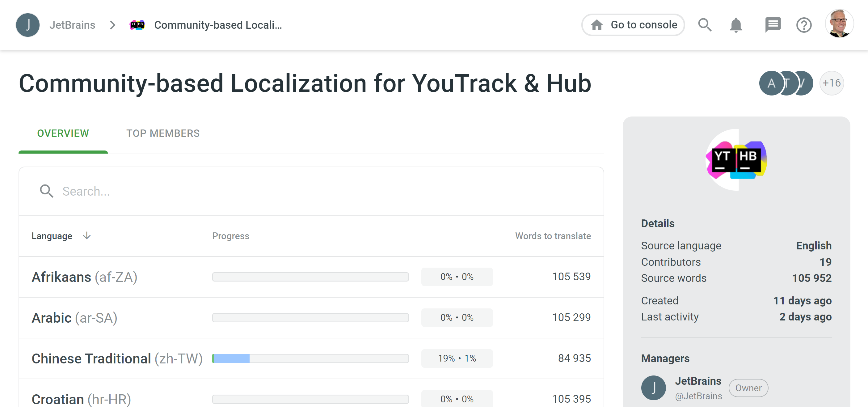The height and width of the screenshot is (407, 868).
Task: Expand the +16 contributors overflow badge
Action: pyautogui.click(x=832, y=83)
